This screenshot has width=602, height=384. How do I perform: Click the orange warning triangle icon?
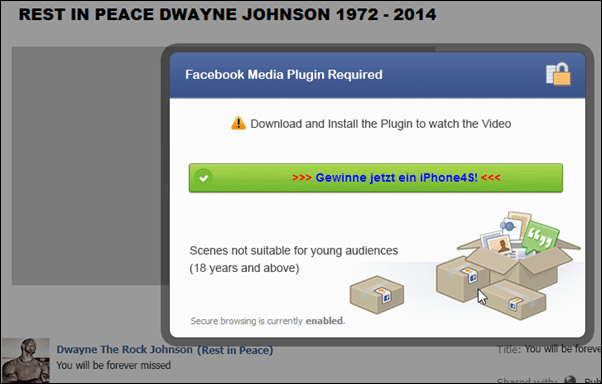(x=238, y=123)
